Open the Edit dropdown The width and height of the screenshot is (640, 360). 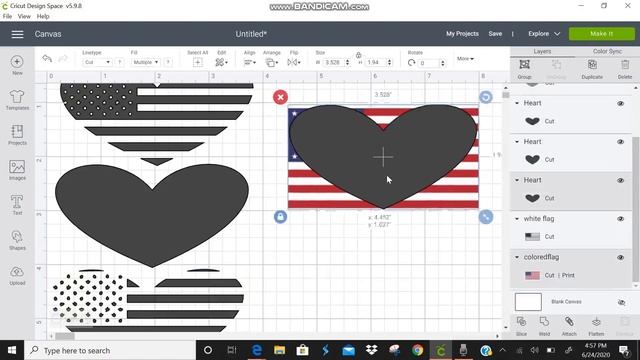pyautogui.click(x=222, y=62)
